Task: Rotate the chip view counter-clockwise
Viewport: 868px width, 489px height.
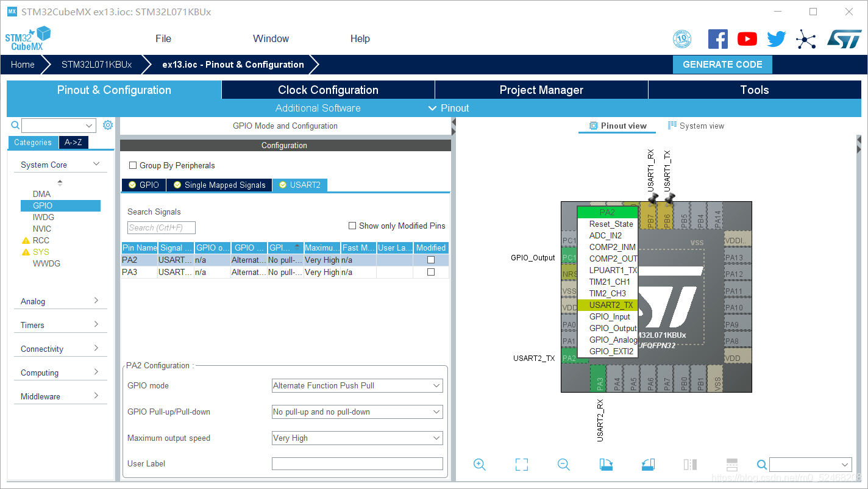Action: (648, 465)
